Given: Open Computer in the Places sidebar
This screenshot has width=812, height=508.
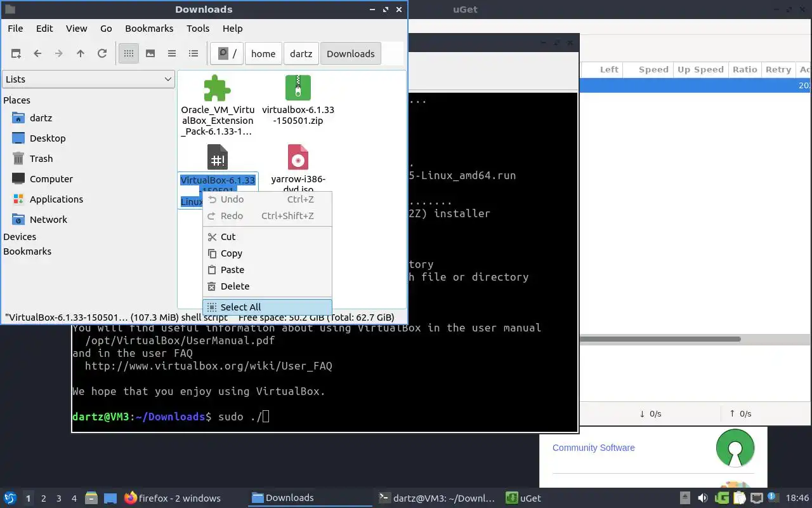Looking at the screenshot, I should point(51,179).
